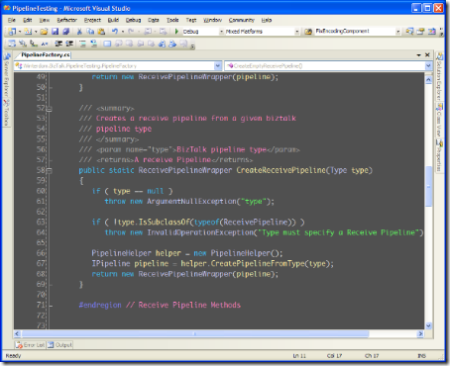Click the Save All toolbar icon

click(66, 31)
